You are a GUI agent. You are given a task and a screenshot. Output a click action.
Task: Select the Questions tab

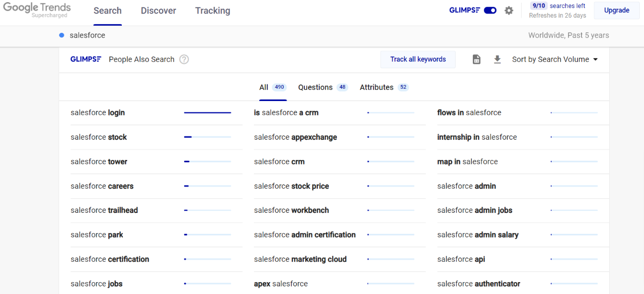(323, 87)
